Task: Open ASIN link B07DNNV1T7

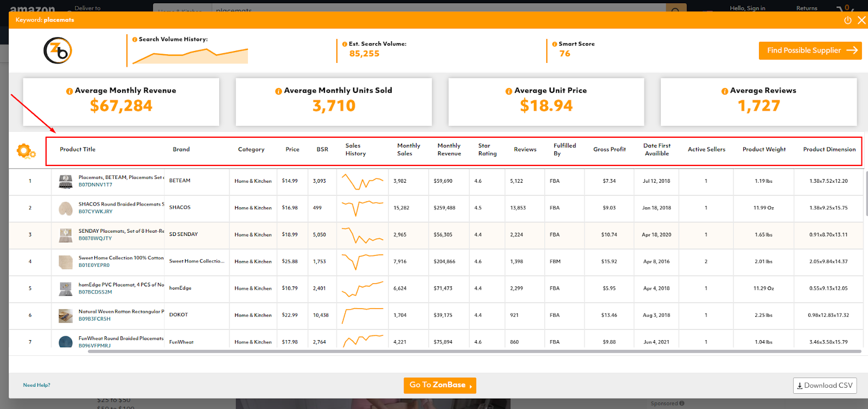Action: (x=95, y=185)
